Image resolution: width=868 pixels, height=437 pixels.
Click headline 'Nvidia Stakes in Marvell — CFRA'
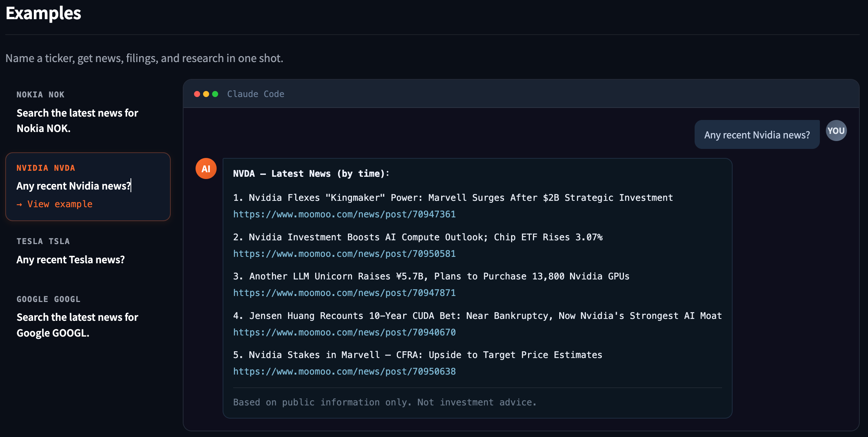418,355
